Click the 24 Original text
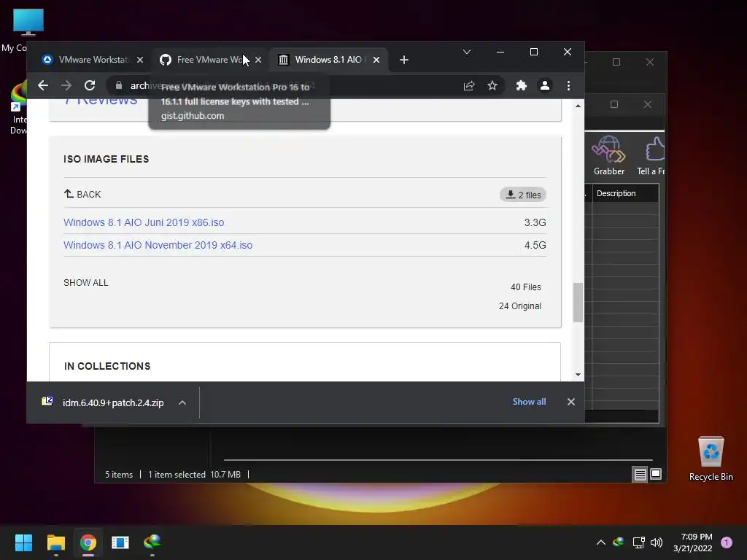 tap(520, 306)
